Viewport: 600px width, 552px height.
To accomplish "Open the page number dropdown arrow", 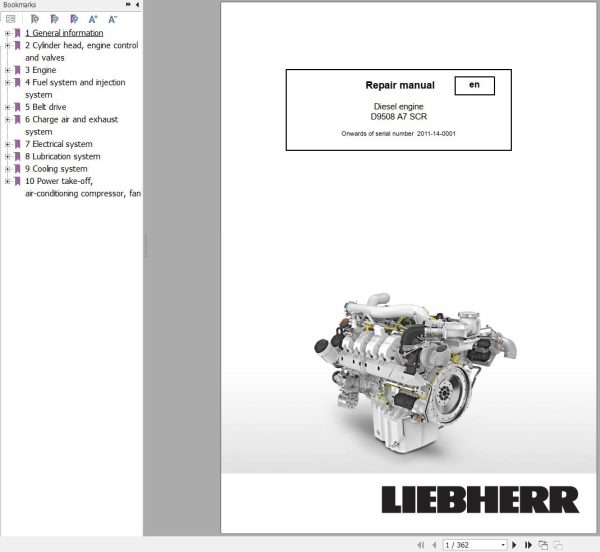I will [x=503, y=545].
